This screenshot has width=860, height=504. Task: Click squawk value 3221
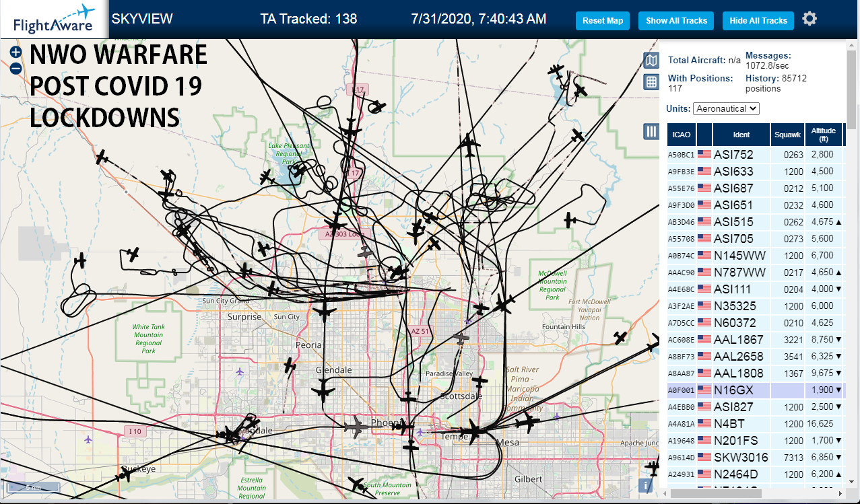793,340
